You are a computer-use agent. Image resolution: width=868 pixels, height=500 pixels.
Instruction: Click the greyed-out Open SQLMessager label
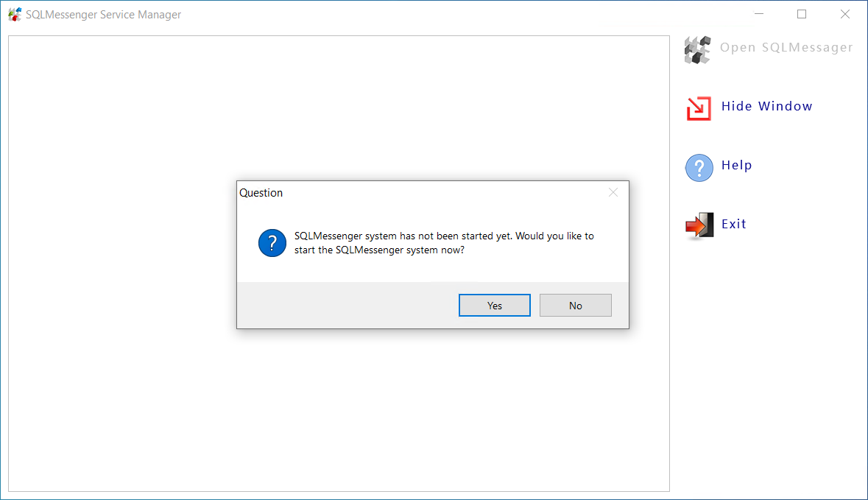pyautogui.click(x=786, y=48)
